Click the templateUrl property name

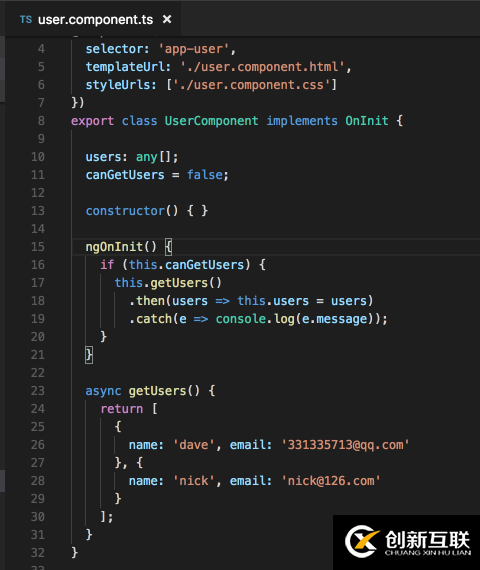[x=125, y=67]
